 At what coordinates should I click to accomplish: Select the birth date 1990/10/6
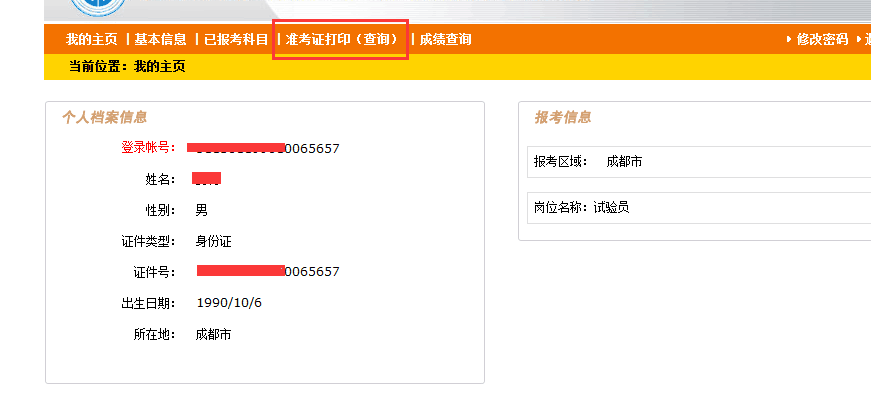tap(229, 303)
